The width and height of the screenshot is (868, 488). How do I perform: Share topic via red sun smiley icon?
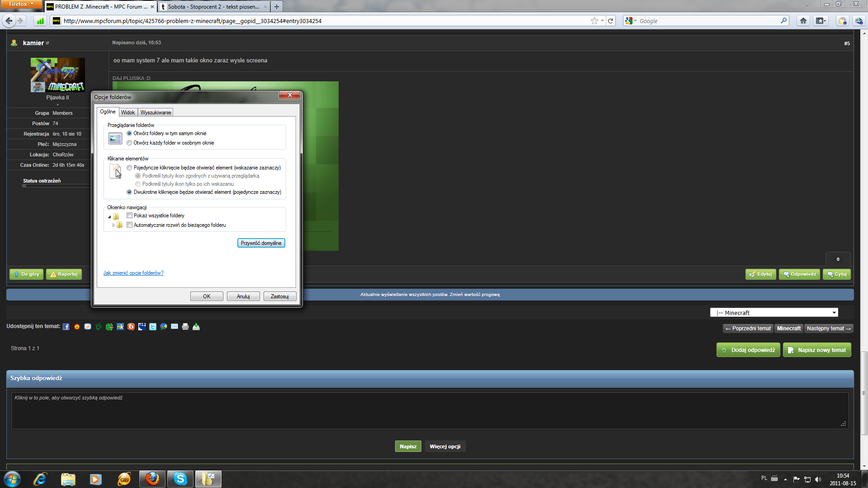pyautogui.click(x=77, y=327)
